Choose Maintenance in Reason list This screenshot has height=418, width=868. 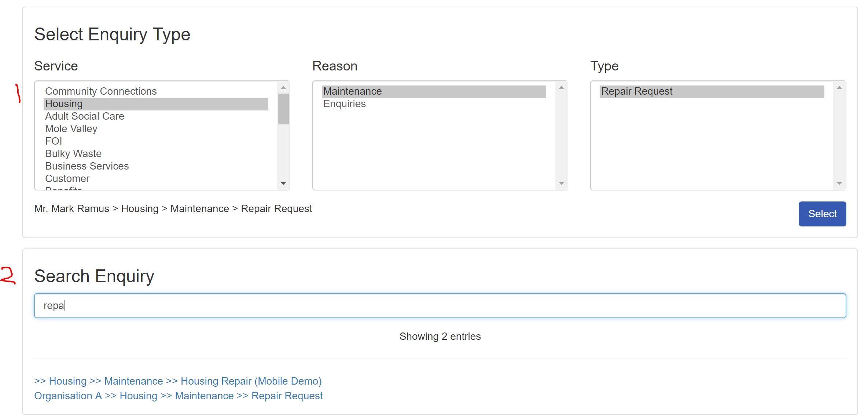pos(352,91)
